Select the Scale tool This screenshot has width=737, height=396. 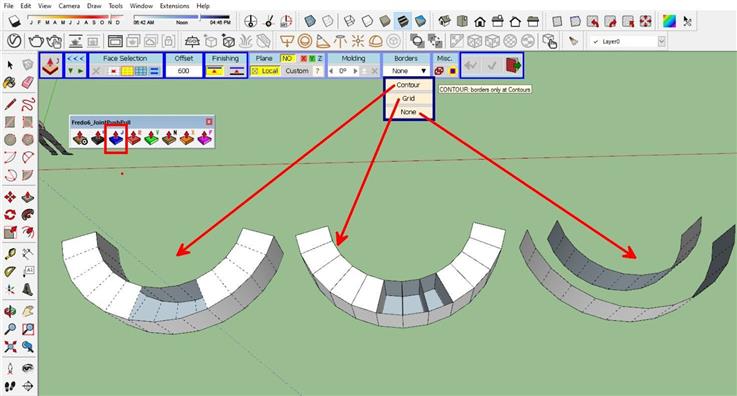point(10,232)
